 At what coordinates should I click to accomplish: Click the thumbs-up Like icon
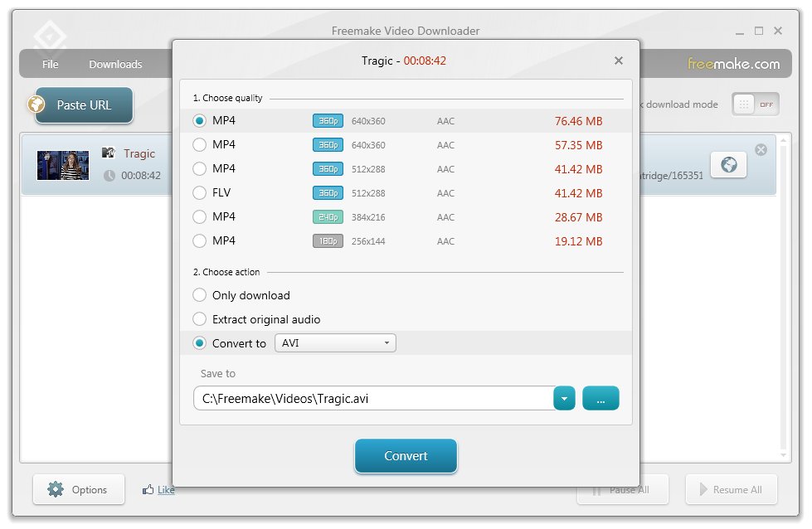point(148,489)
